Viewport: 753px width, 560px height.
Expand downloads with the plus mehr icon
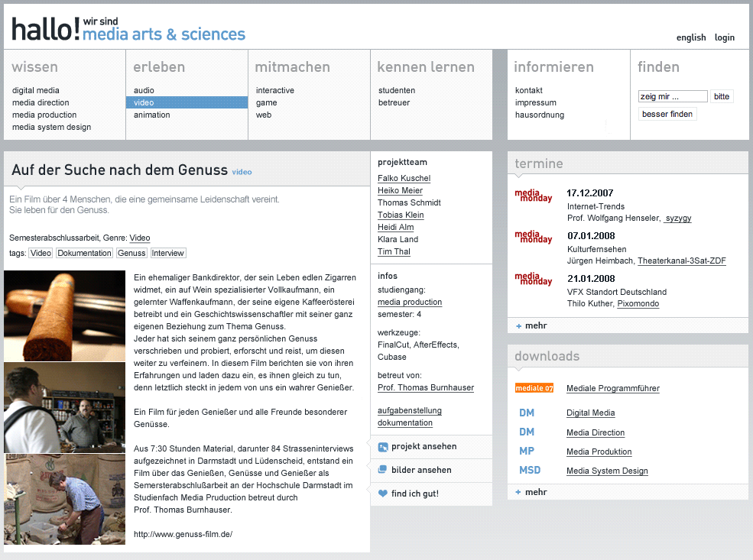tap(518, 492)
